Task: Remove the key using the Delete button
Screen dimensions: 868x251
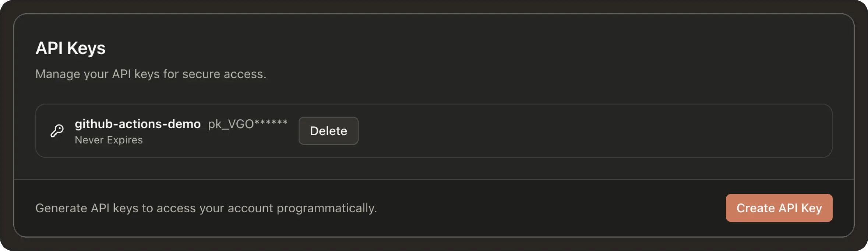Action: (328, 131)
